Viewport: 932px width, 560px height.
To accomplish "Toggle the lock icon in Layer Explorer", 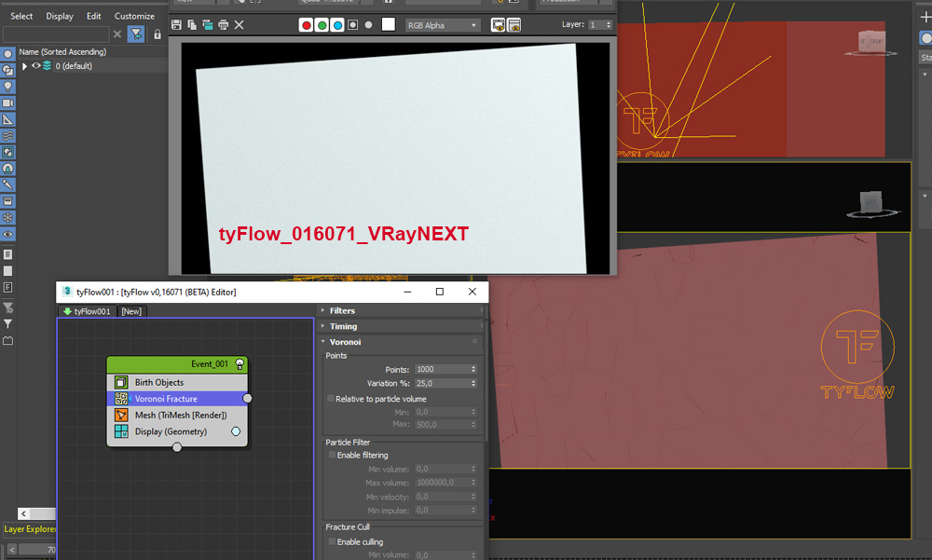I will [158, 34].
